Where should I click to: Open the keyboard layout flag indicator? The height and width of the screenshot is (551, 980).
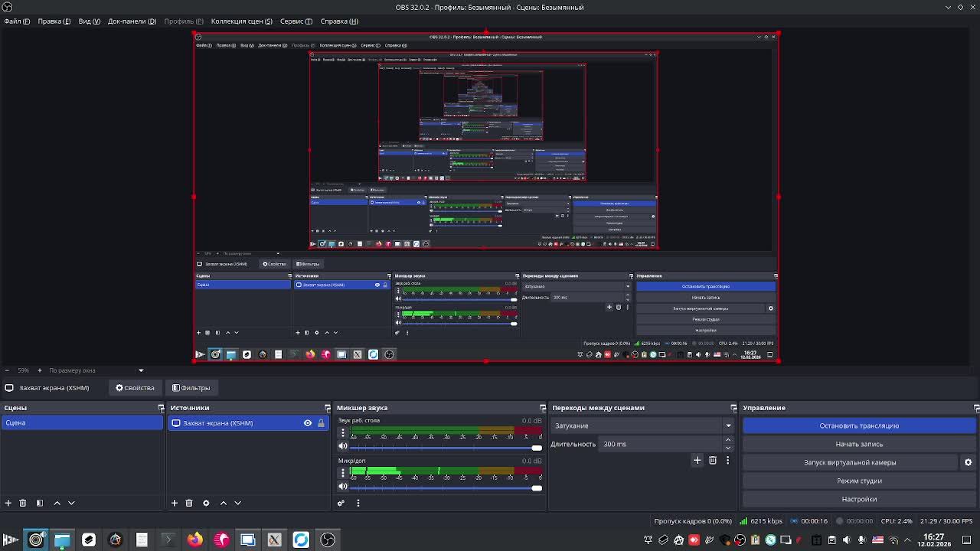coord(877,540)
